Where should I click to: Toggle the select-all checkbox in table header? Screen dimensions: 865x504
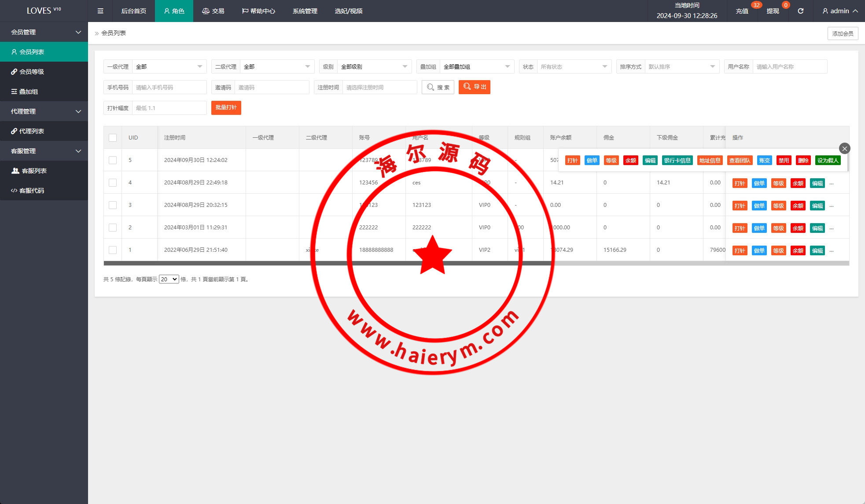(113, 138)
